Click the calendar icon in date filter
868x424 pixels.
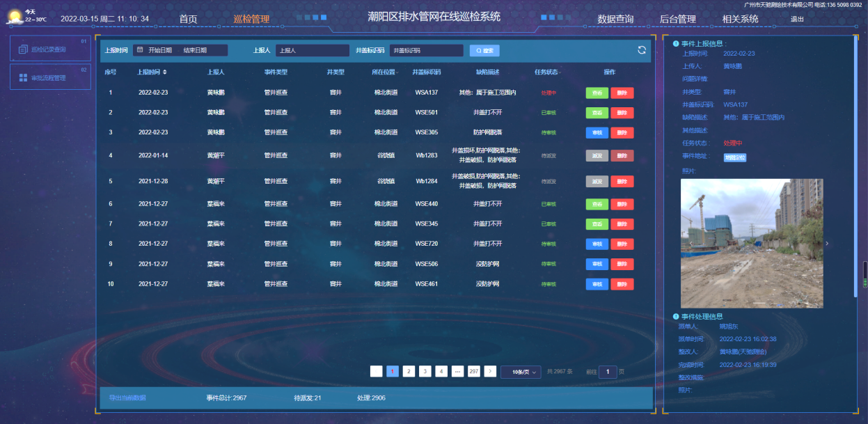(140, 50)
